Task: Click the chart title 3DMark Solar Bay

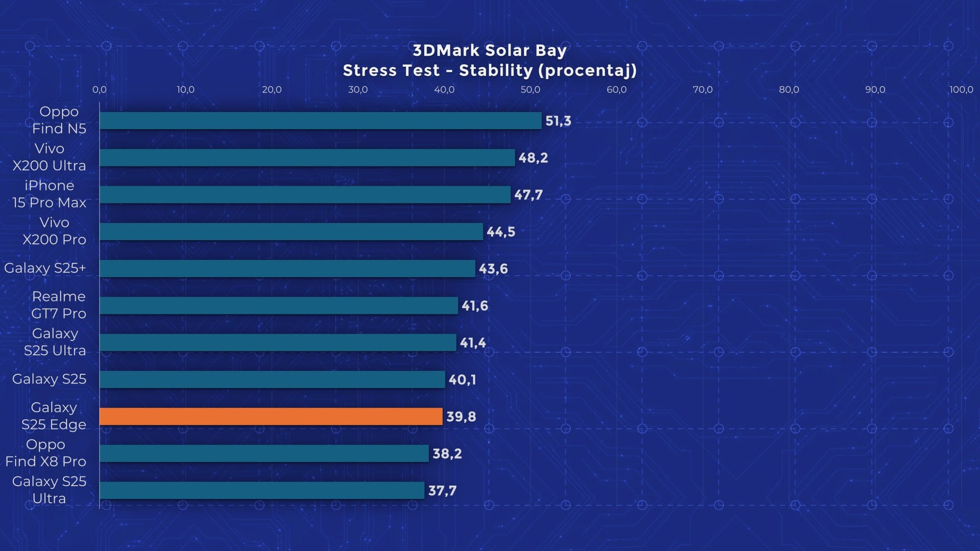Action: click(x=490, y=51)
